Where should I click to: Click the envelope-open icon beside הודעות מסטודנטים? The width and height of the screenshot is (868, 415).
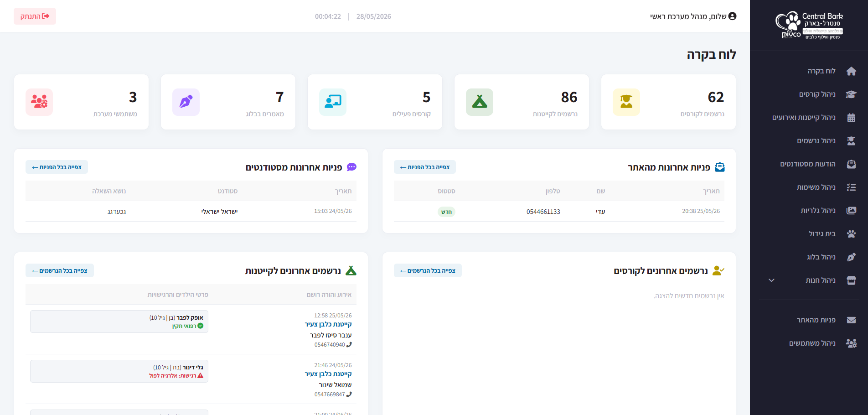851,164
